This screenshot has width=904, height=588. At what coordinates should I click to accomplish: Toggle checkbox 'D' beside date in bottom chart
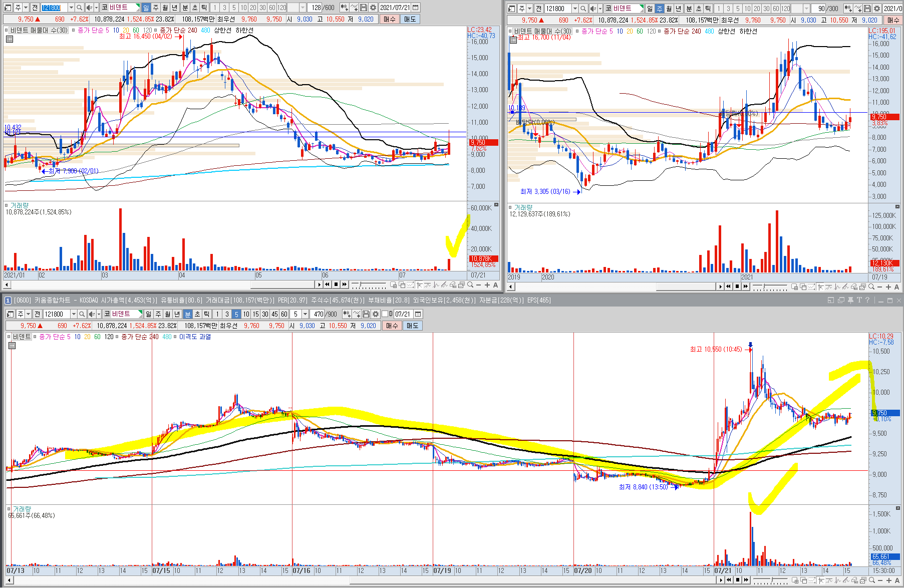click(x=385, y=314)
